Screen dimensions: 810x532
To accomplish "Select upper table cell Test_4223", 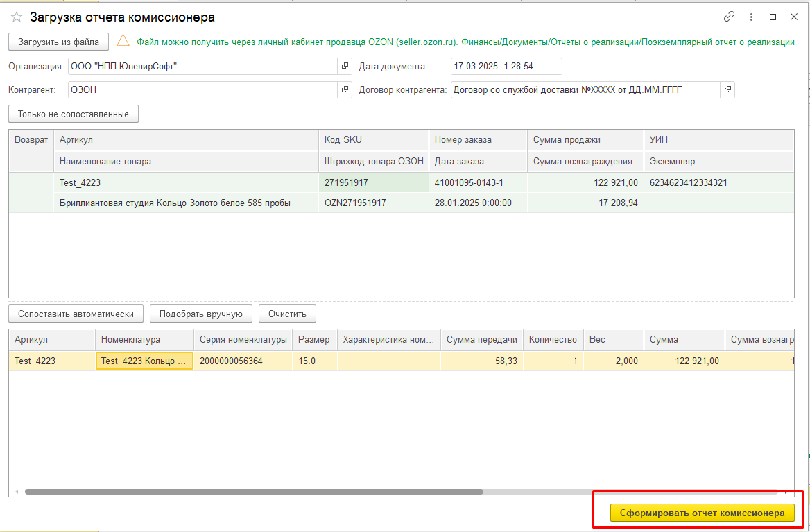I will pos(186,183).
